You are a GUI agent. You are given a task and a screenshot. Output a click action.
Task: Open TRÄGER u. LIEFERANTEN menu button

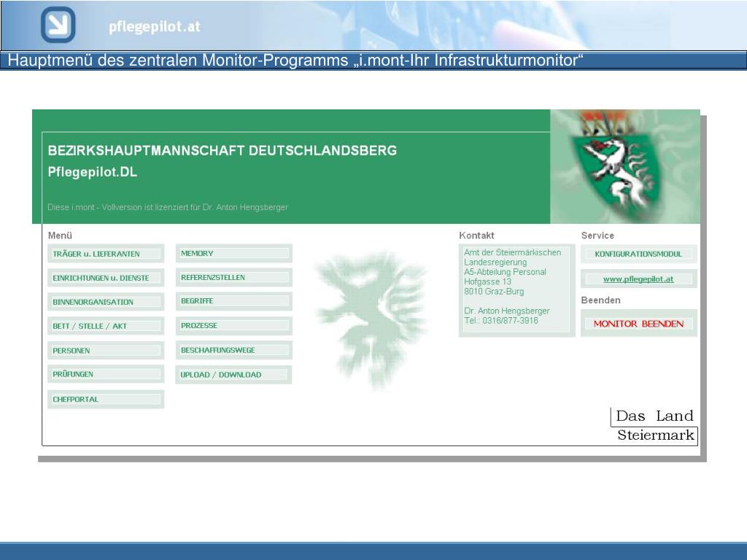pos(106,254)
